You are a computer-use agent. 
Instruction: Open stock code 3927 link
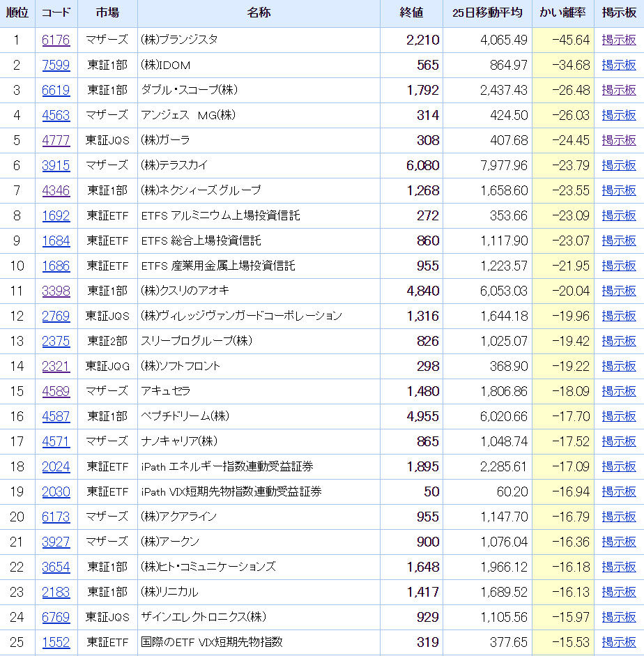[56, 542]
